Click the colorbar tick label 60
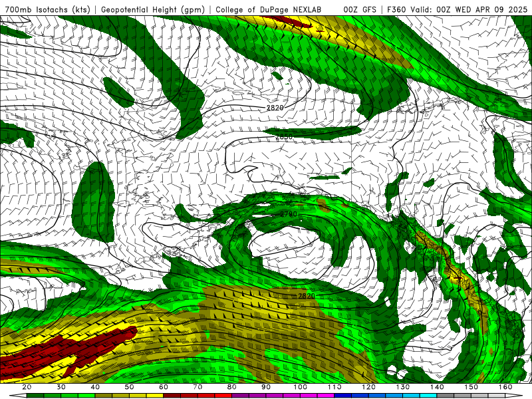Screen dimensions: 532x399 [164, 387]
